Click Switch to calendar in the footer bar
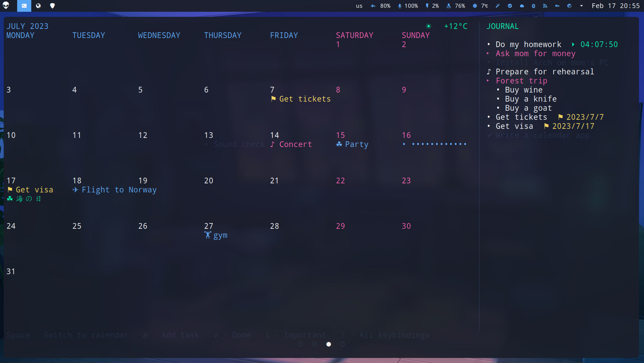This screenshot has height=363, width=644. tap(86, 335)
